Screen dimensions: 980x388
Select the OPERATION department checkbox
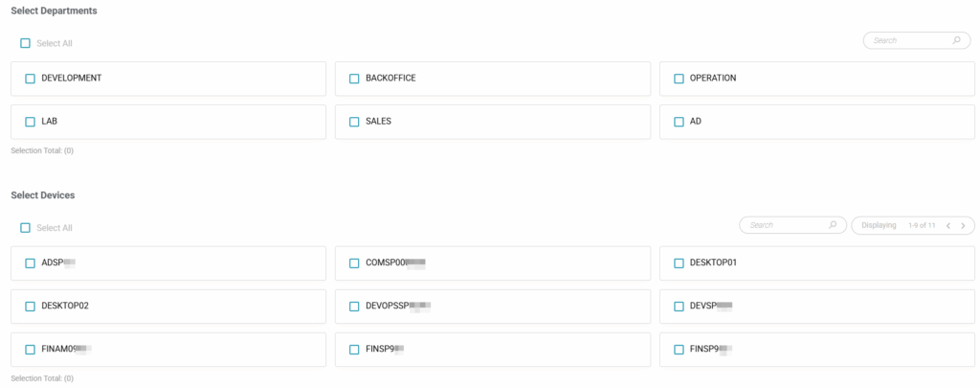(x=679, y=79)
